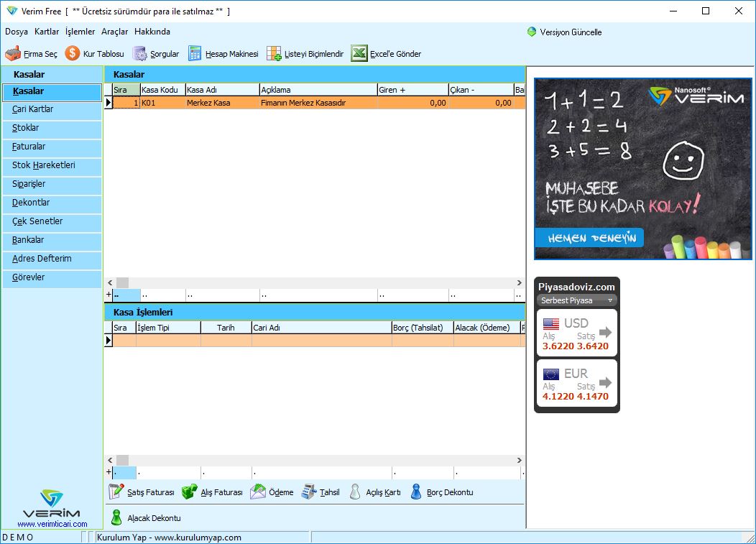
Task: Click left arrow of Kasa İşlemleri scrollbar
Action: pos(110,460)
